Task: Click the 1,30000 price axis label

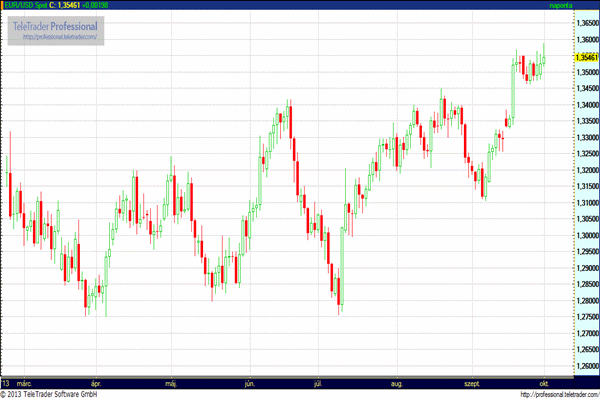Action: (585, 235)
